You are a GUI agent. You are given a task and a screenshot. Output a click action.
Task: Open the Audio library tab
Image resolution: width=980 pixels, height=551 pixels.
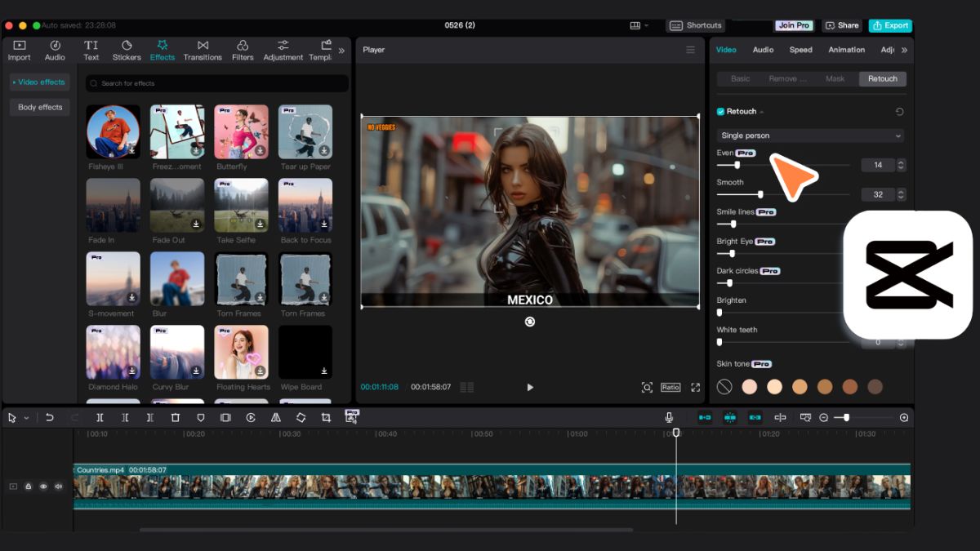(55, 51)
